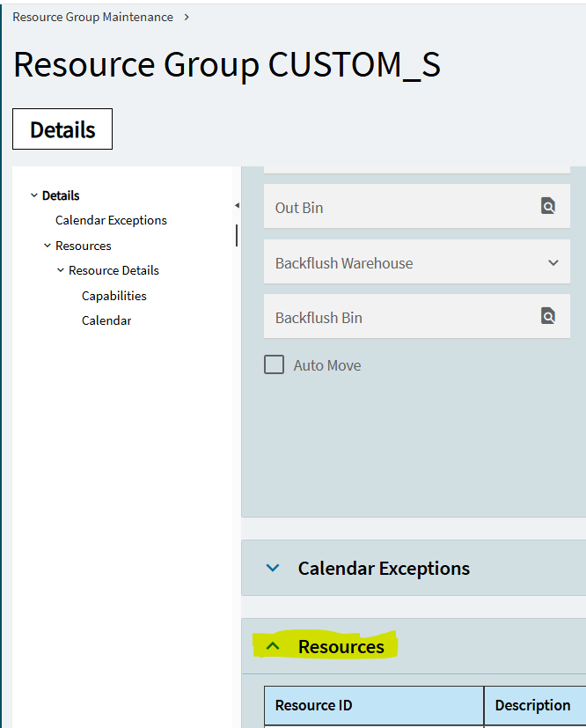
Task: Collapse the Details tree node arrow
Action: [x=34, y=196]
